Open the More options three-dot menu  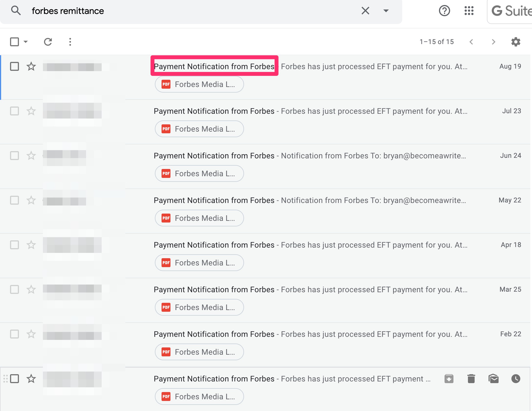[x=70, y=42]
